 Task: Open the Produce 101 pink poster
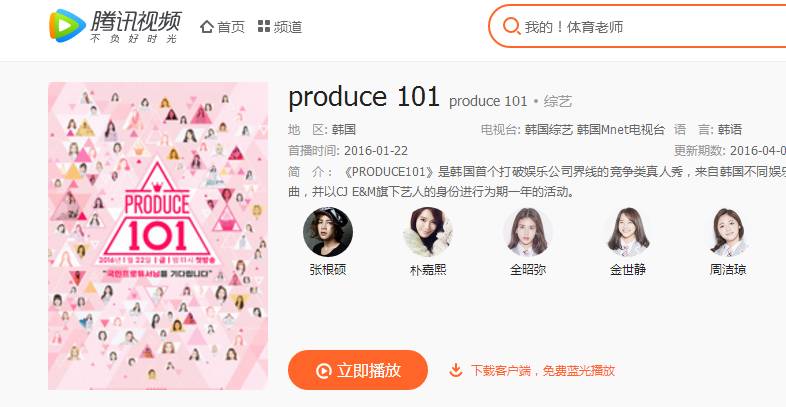click(158, 236)
